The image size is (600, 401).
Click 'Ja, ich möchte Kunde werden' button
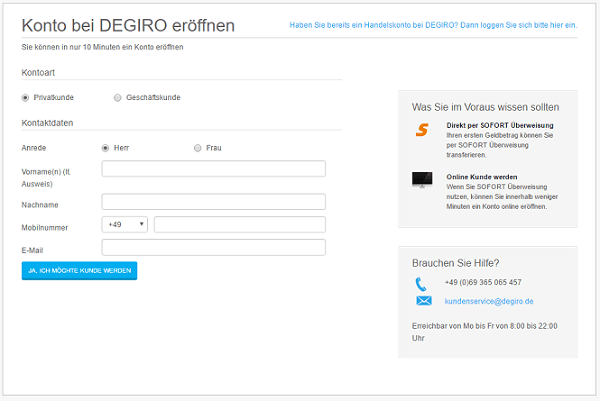point(79,271)
